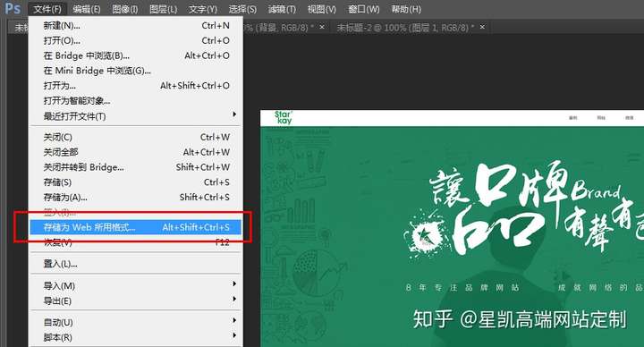
Task: Choose 新建(N)... from the file menu
Action: tap(136, 25)
